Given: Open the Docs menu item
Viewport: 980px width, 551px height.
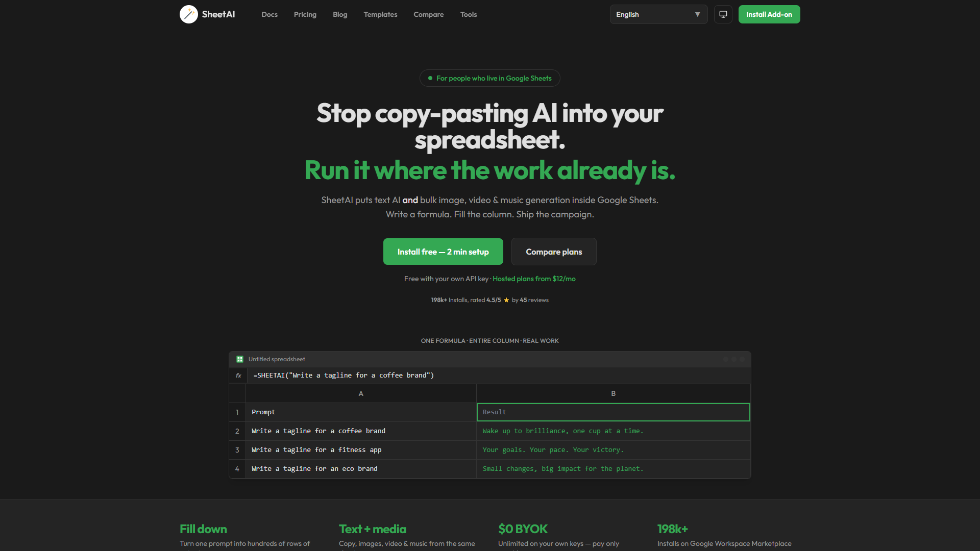Looking at the screenshot, I should point(269,14).
